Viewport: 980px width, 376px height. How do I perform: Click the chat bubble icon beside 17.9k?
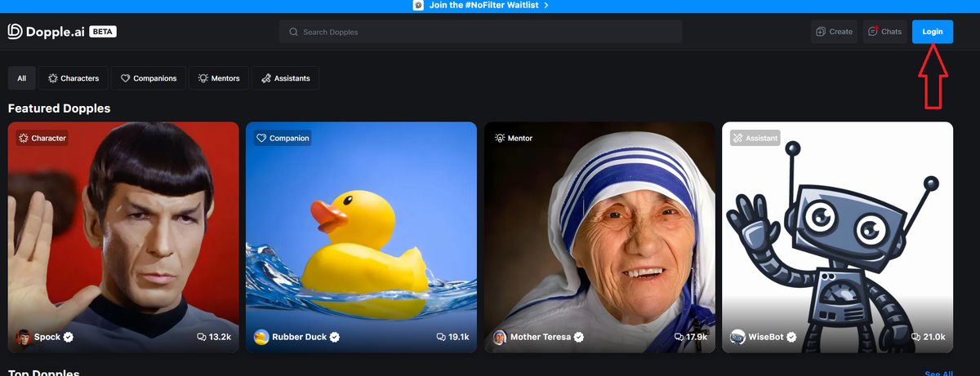coord(679,337)
